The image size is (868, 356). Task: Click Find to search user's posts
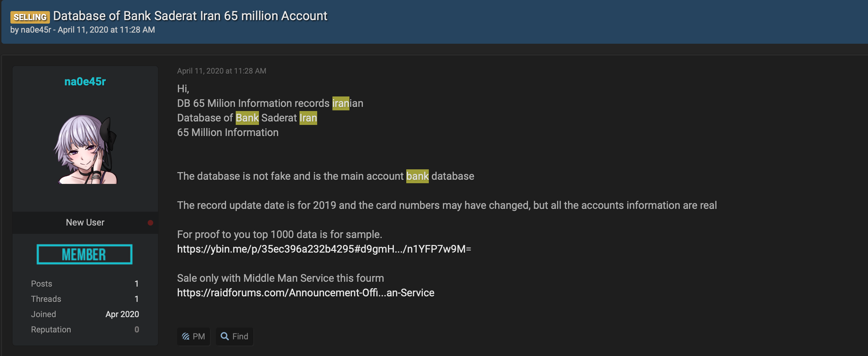[235, 336]
